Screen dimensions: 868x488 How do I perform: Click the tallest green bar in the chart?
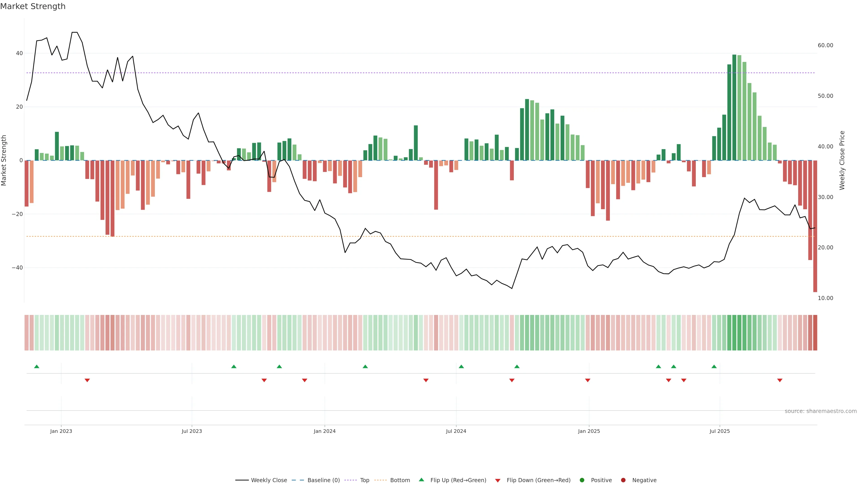point(734,108)
